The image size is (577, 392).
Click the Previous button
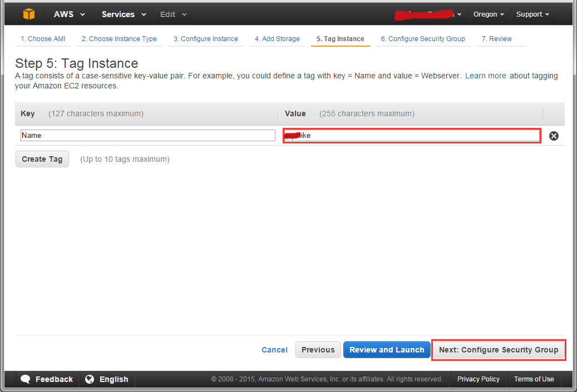[x=318, y=350]
